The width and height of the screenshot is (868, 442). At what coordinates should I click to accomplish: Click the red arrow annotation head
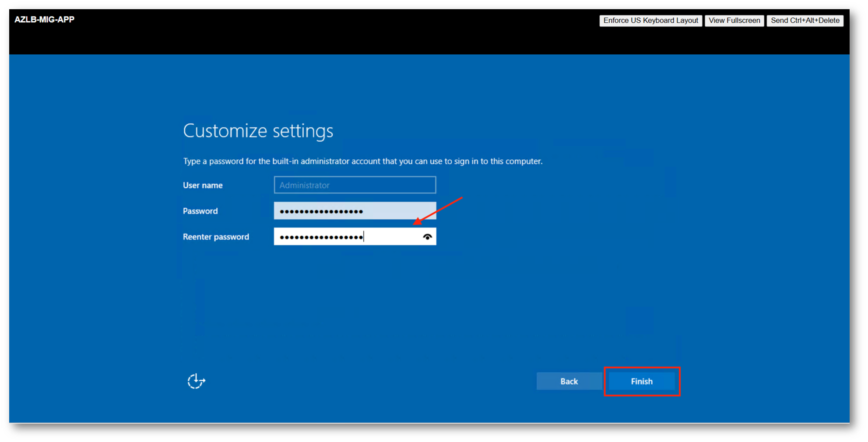pos(418,221)
